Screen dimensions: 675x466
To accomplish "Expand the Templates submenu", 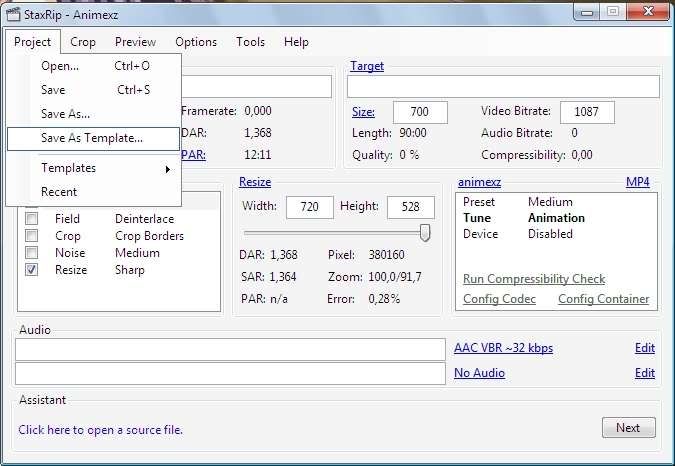I will 93,168.
